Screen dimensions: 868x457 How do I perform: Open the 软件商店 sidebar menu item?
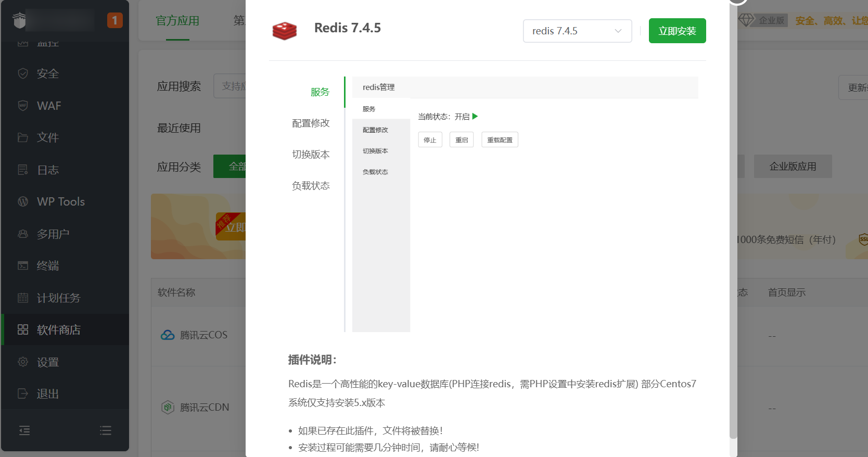coord(58,329)
